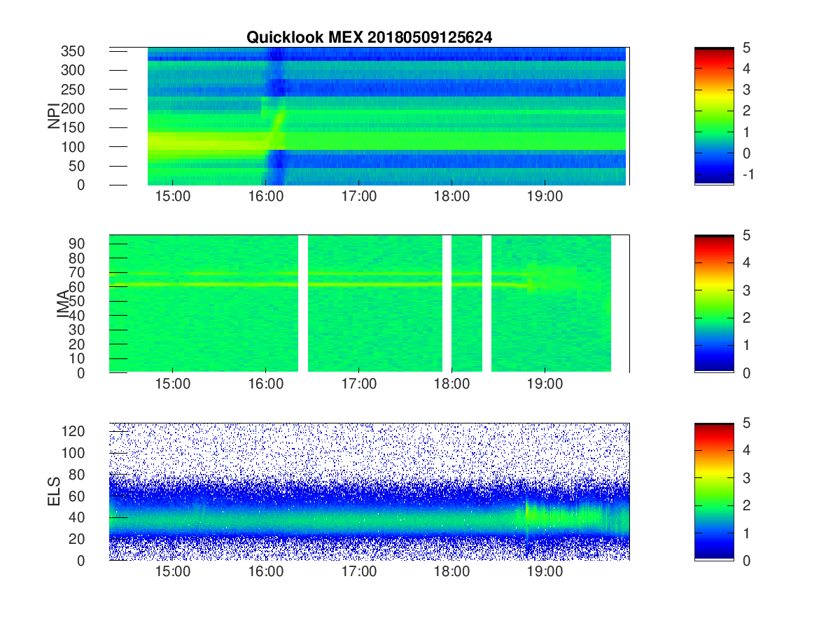Click inside the IMA spectrogram plot
The image size is (840, 630).
point(369,304)
